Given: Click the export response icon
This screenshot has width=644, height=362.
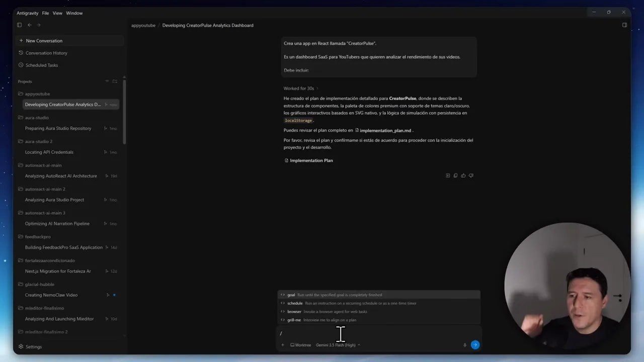Looking at the screenshot, I should (448, 175).
